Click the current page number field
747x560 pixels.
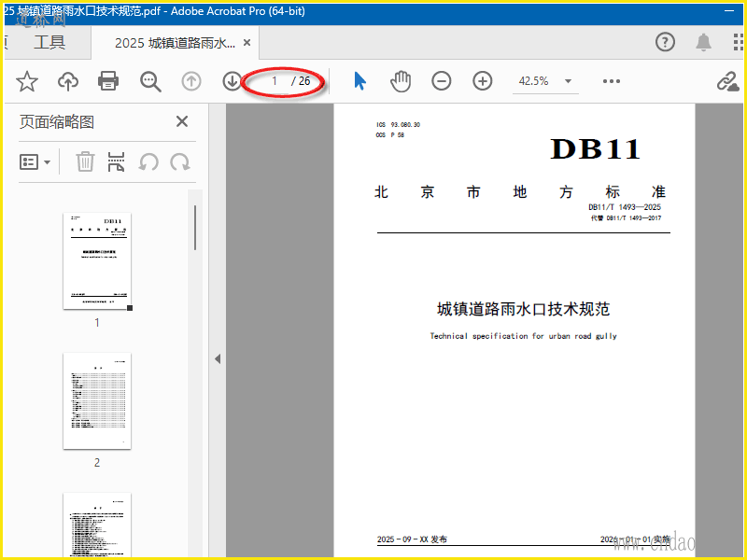pos(274,81)
